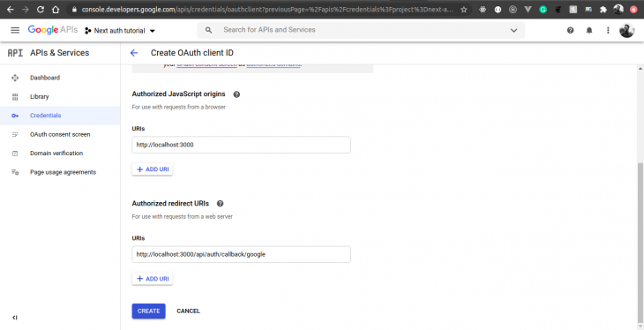Open OAuth consent screen in sidebar
644x330 pixels.
[60, 134]
